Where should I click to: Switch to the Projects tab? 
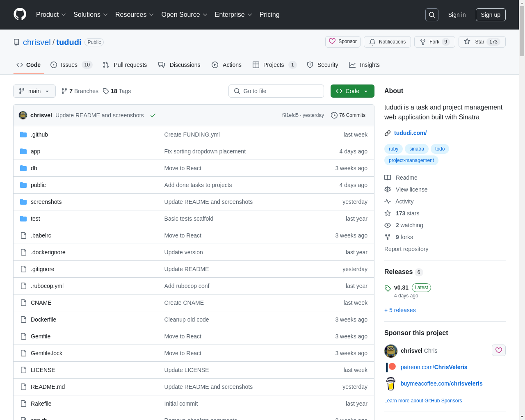pyautogui.click(x=274, y=65)
